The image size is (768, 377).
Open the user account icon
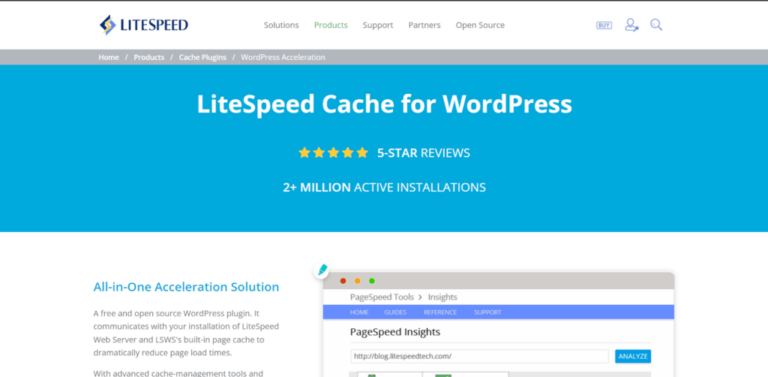[x=631, y=25]
